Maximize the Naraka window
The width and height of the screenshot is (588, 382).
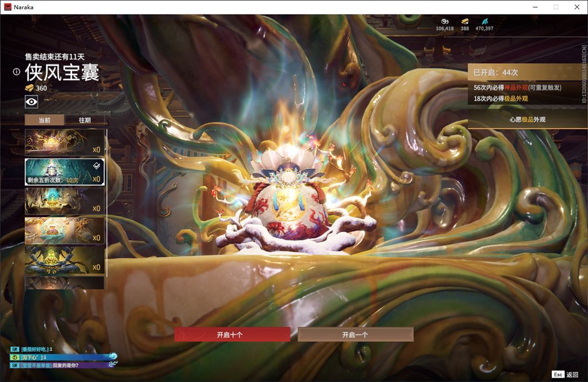coord(556,7)
